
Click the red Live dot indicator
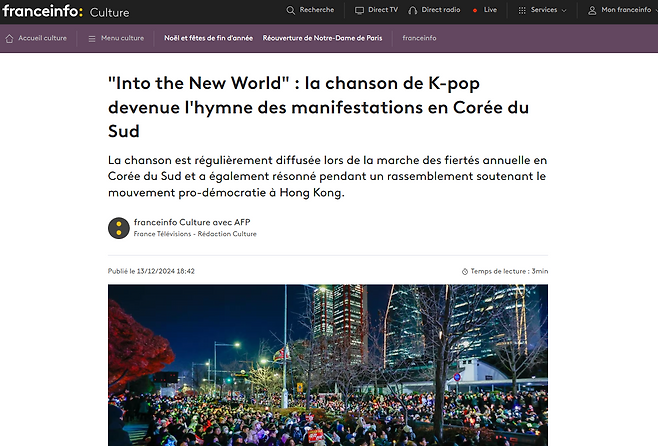coord(475,10)
